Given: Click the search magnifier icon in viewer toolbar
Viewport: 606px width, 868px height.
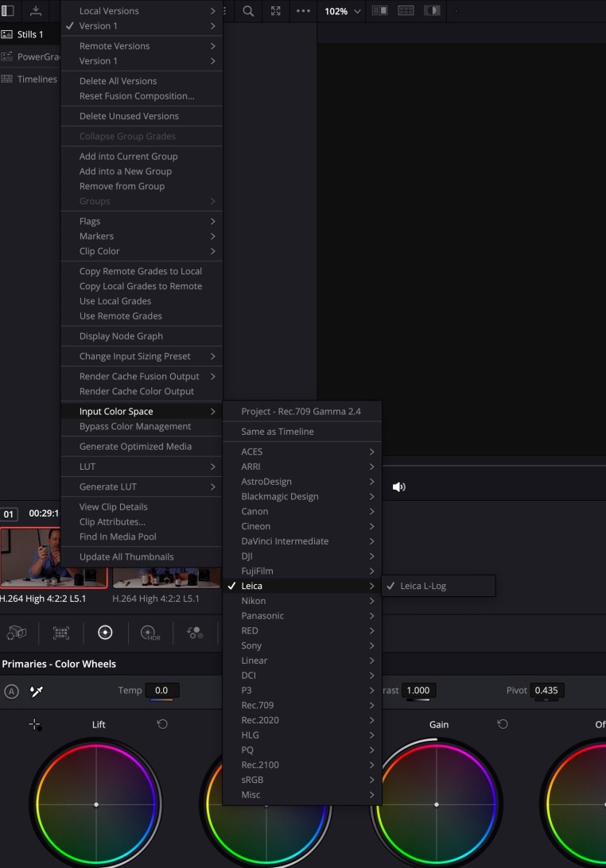Looking at the screenshot, I should pyautogui.click(x=248, y=11).
